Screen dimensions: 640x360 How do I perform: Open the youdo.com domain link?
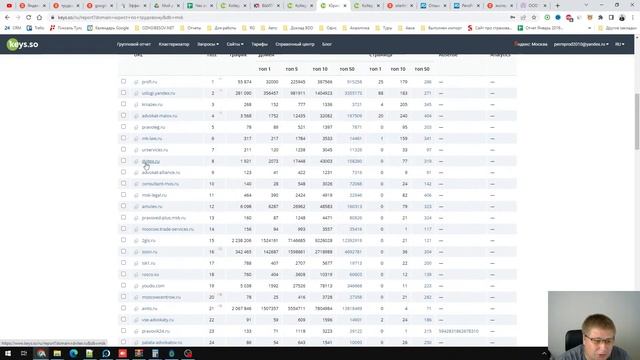tap(153, 286)
